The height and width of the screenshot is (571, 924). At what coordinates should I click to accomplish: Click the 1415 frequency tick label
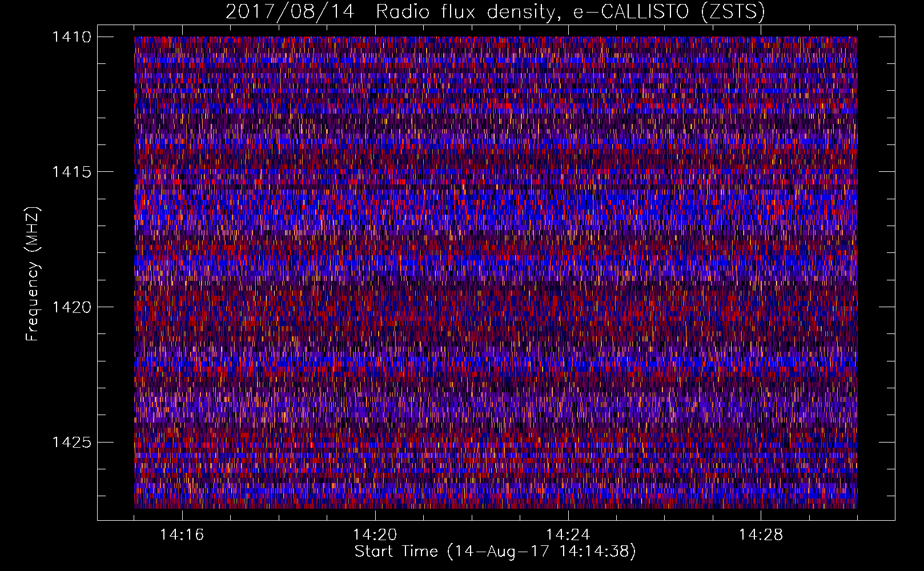pos(71,172)
